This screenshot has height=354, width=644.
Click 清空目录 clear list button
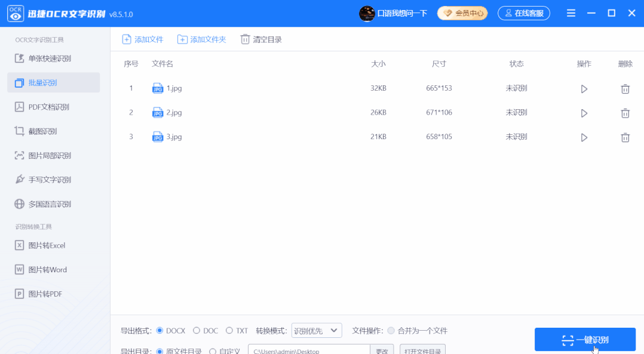tap(261, 39)
